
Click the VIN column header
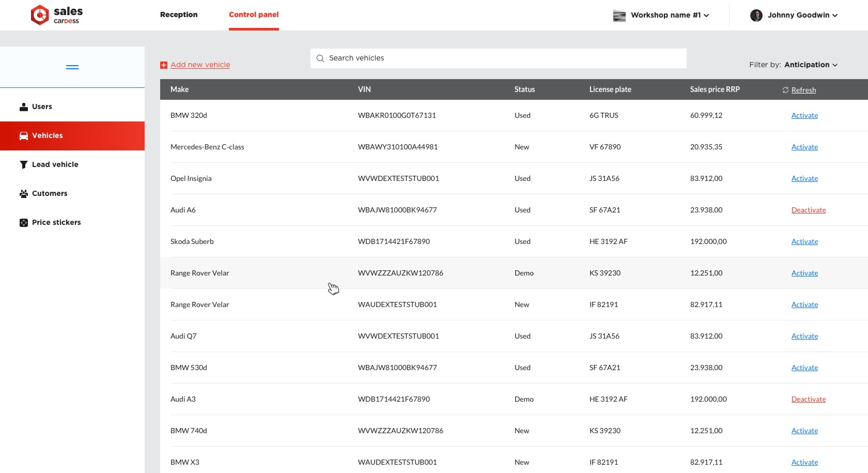pyautogui.click(x=364, y=89)
